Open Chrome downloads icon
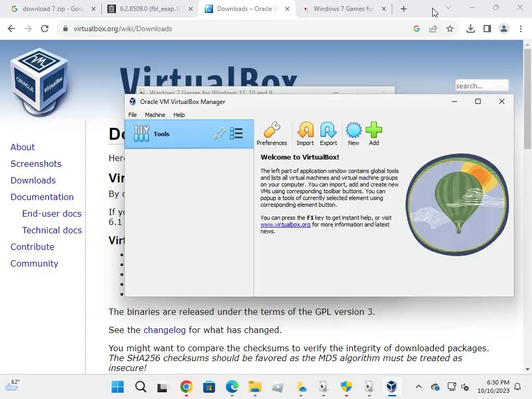The width and height of the screenshot is (532, 399). pyautogui.click(x=471, y=29)
